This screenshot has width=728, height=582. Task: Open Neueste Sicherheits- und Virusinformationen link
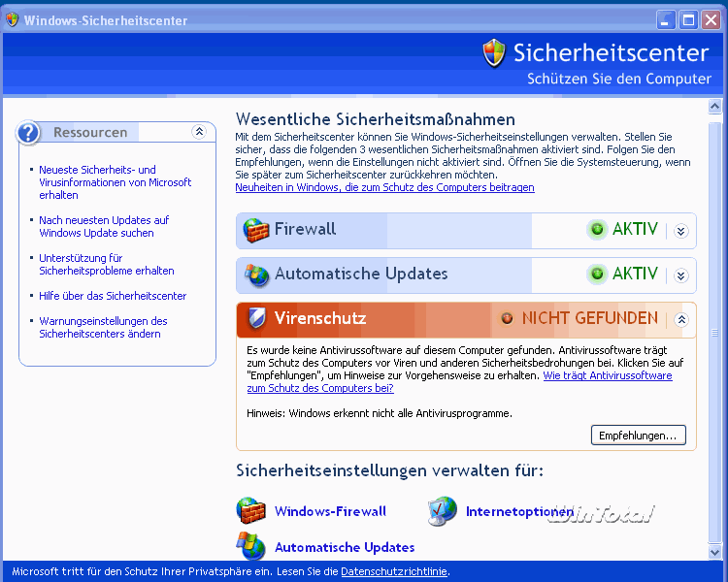click(115, 182)
